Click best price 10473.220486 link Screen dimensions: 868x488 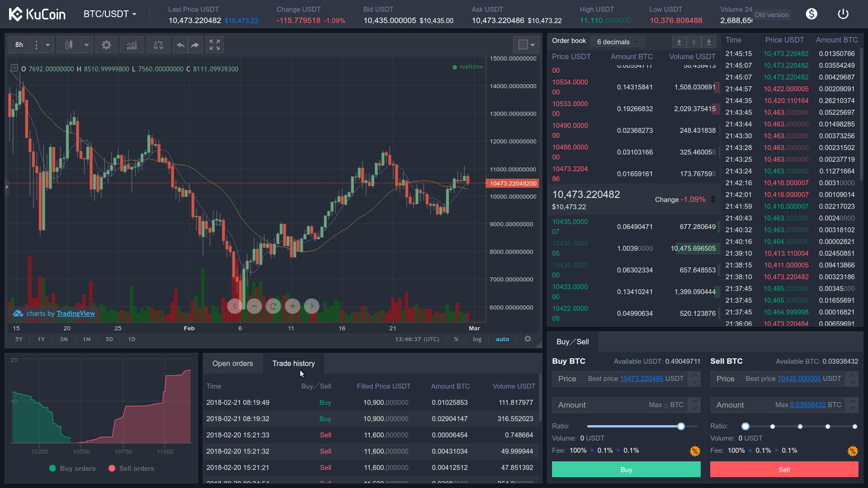(x=641, y=379)
